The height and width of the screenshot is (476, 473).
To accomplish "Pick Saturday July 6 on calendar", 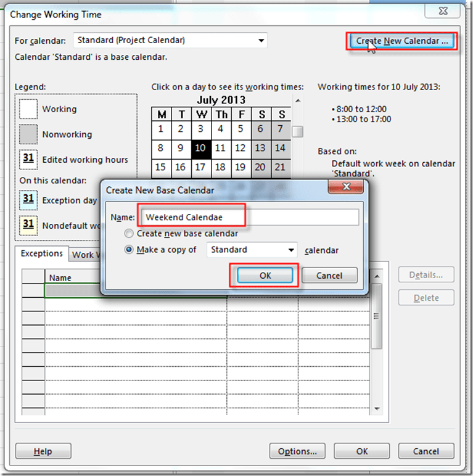I will pyautogui.click(x=260, y=129).
